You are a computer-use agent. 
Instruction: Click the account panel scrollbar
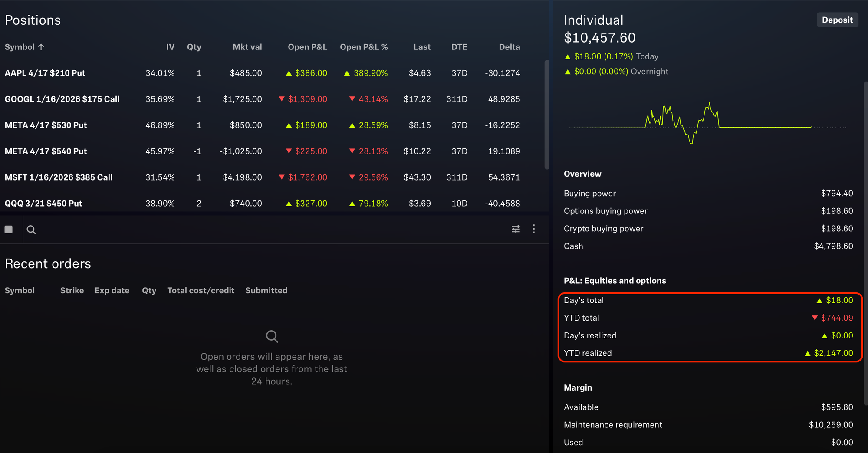[865, 243]
